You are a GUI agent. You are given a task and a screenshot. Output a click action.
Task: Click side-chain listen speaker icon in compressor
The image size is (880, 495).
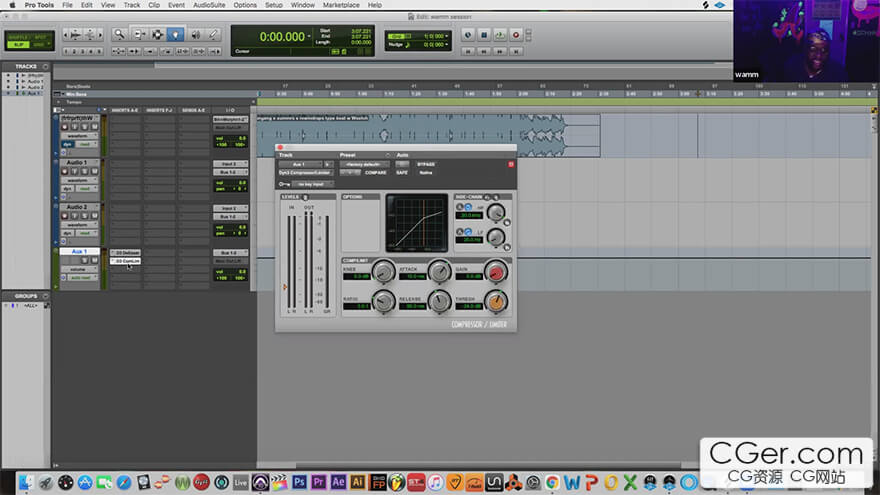coord(487,197)
